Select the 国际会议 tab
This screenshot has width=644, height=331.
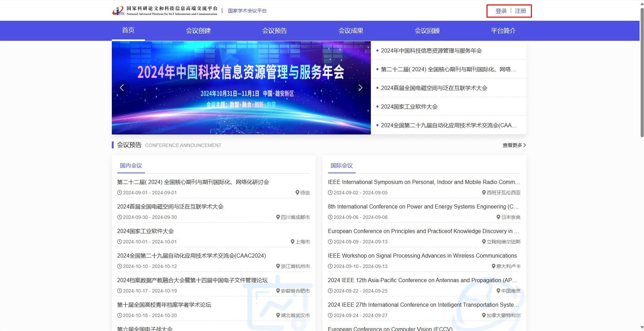[x=342, y=165]
